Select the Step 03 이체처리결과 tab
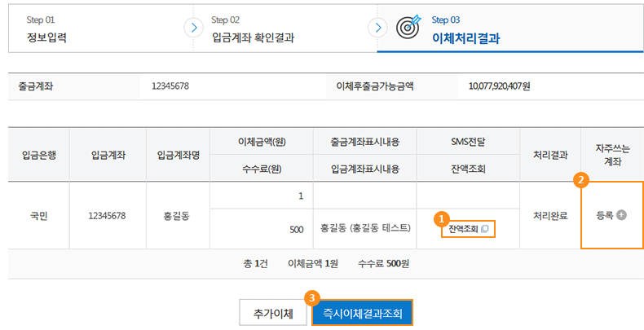 pos(510,29)
